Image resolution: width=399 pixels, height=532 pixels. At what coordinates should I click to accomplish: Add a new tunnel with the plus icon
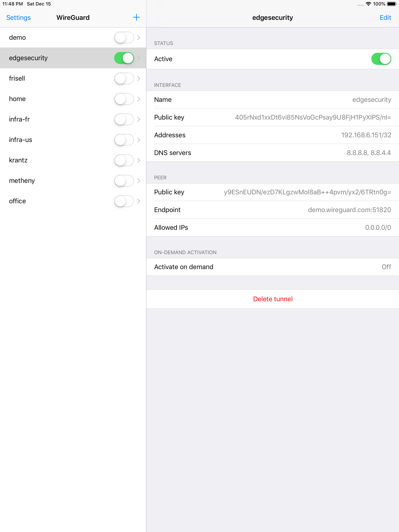[136, 17]
